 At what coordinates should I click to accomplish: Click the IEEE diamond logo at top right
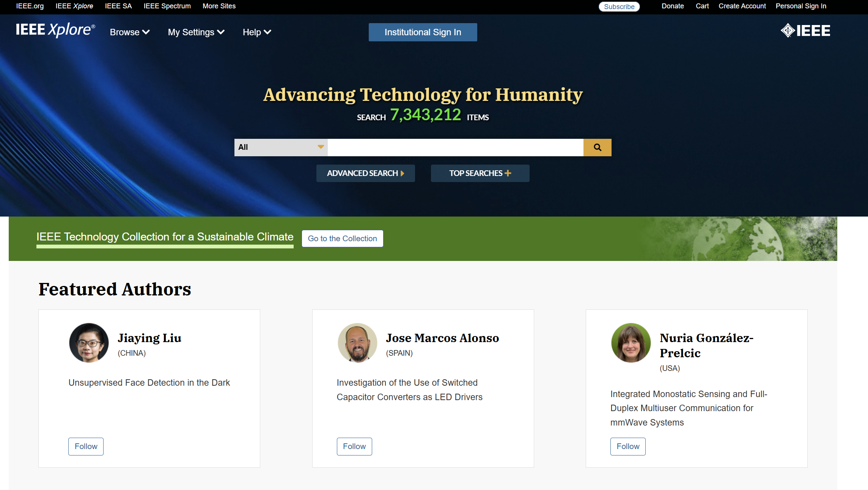click(x=805, y=31)
